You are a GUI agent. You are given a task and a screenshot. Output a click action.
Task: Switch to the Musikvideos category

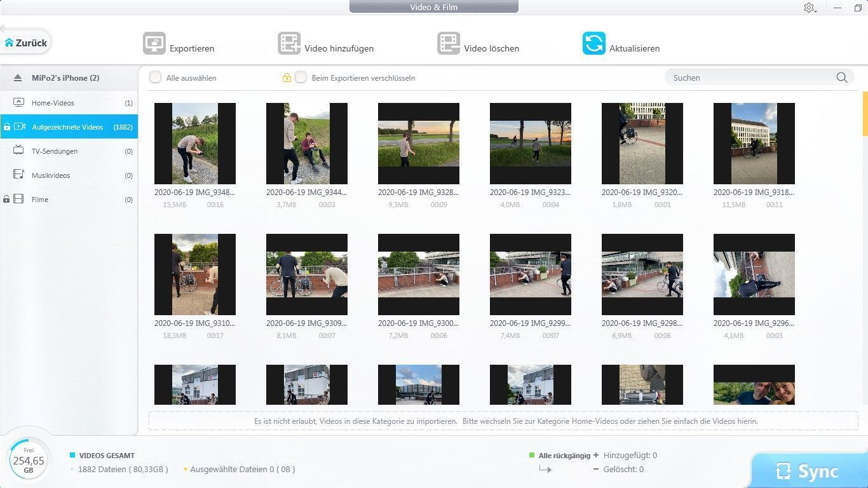51,175
